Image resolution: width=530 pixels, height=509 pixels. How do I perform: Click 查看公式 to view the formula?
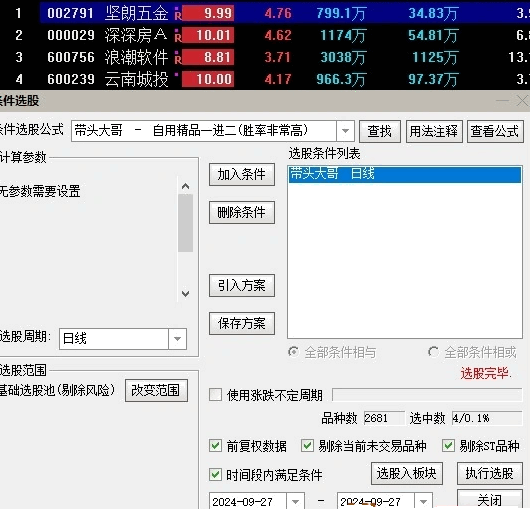(x=495, y=131)
